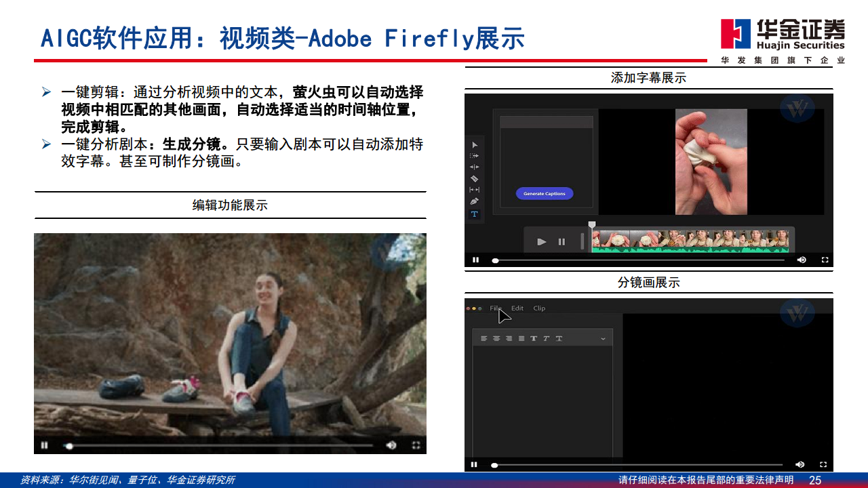This screenshot has width=868, height=488.
Task: Open the Clip menu
Action: click(x=539, y=308)
